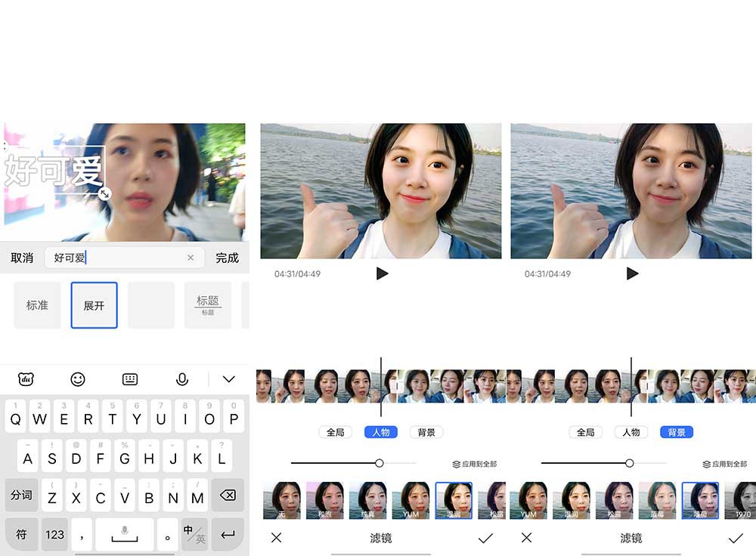756x556 pixels.
Task: Choose the 标题 text style option
Action: [x=208, y=305]
